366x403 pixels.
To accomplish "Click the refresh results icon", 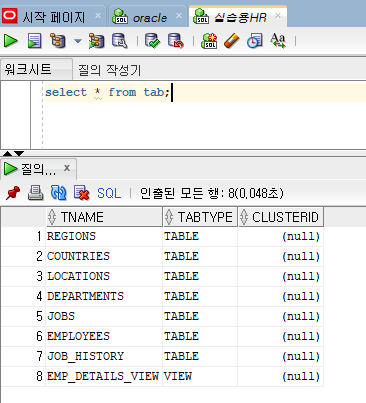I will [58, 193].
